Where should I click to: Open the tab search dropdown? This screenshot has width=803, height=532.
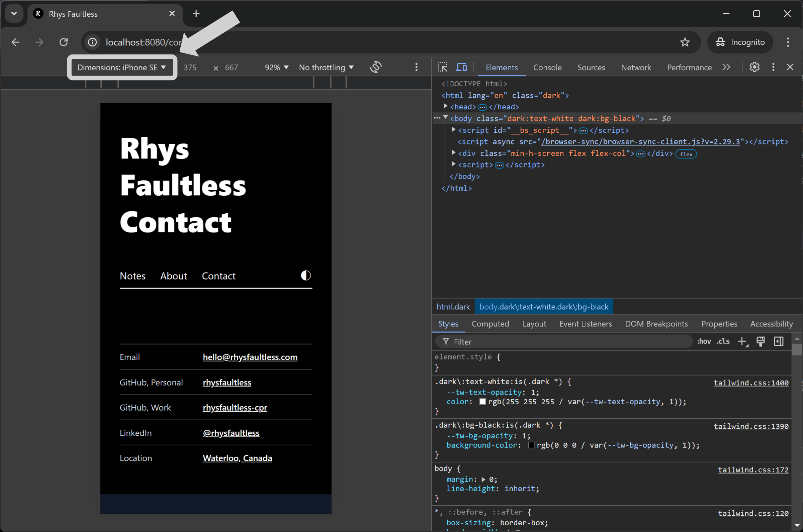tap(14, 14)
